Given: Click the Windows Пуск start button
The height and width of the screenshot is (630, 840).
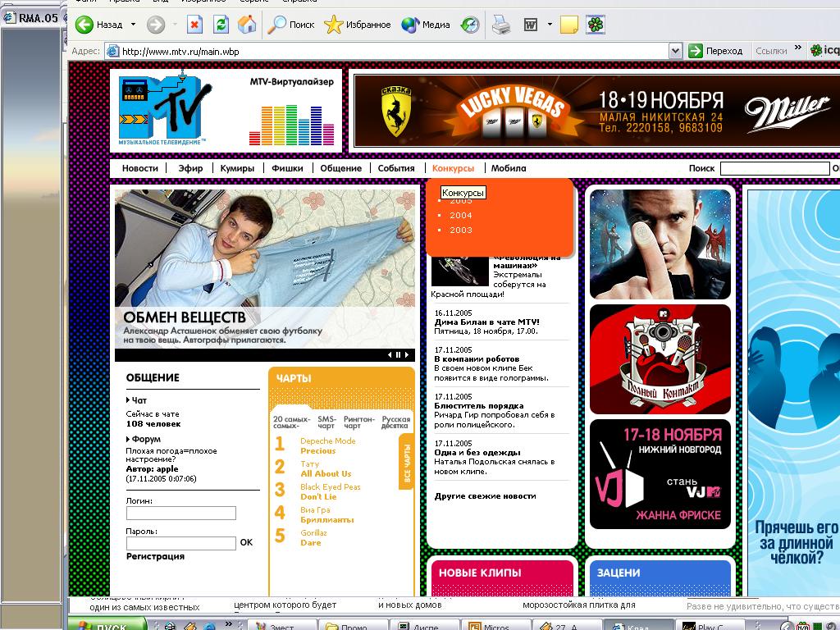Looking at the screenshot, I should 107,624.
